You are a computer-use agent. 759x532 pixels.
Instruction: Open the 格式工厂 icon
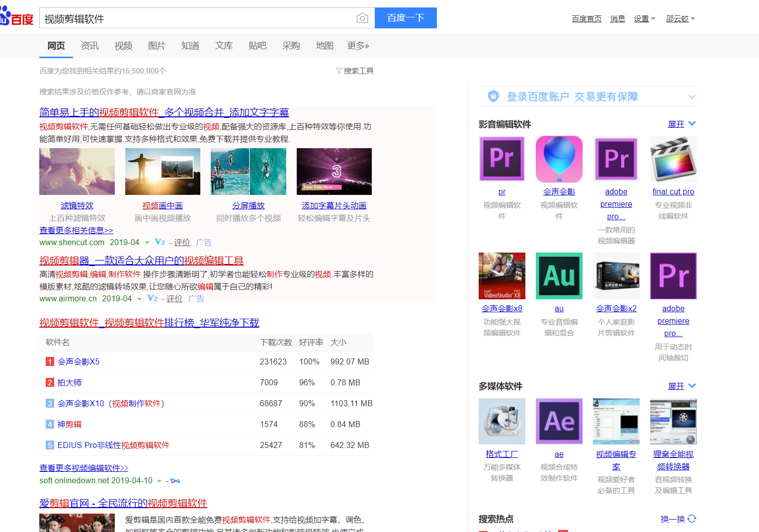click(502, 421)
